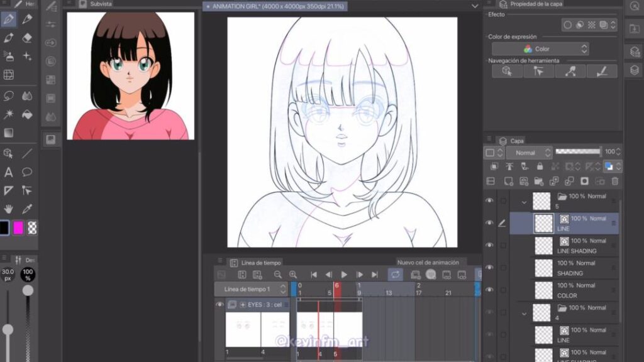This screenshot has width=644, height=362.
Task: Select cel 1 thumbnail in EYES track
Action: tap(243, 329)
